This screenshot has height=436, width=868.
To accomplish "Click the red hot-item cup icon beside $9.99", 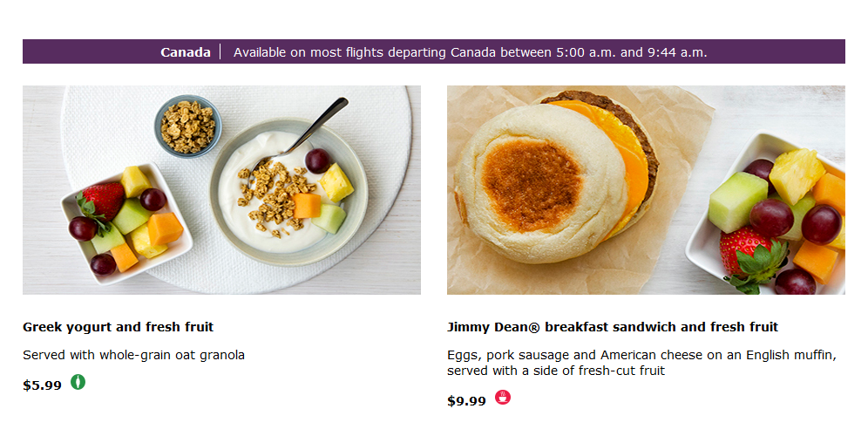I will (x=503, y=398).
